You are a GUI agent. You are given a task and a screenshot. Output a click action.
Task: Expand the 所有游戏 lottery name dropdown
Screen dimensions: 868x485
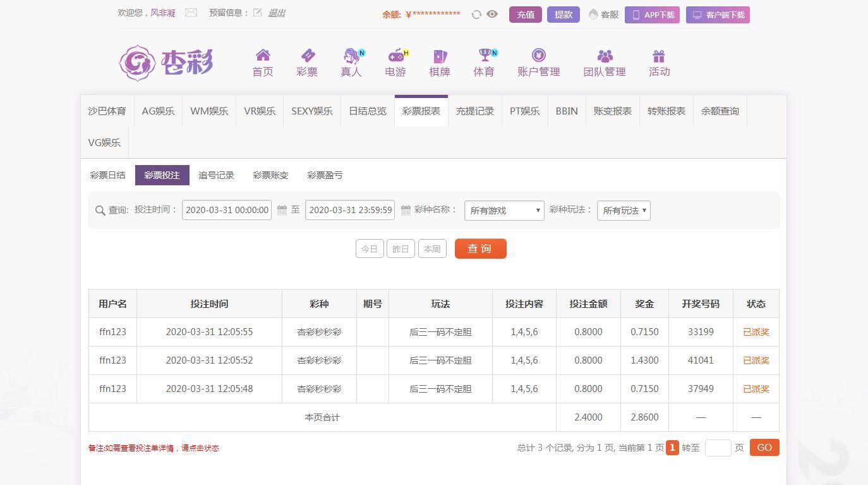(x=504, y=211)
